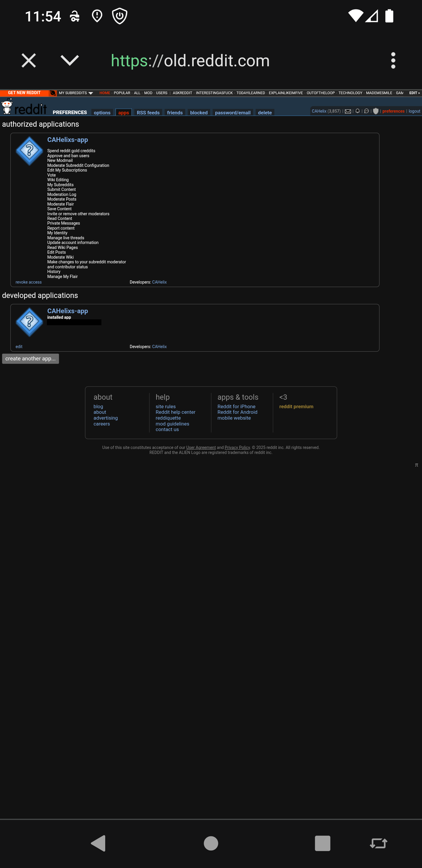
Task: Open the INTERESTINGASFUCK subreddit link
Action: click(214, 93)
